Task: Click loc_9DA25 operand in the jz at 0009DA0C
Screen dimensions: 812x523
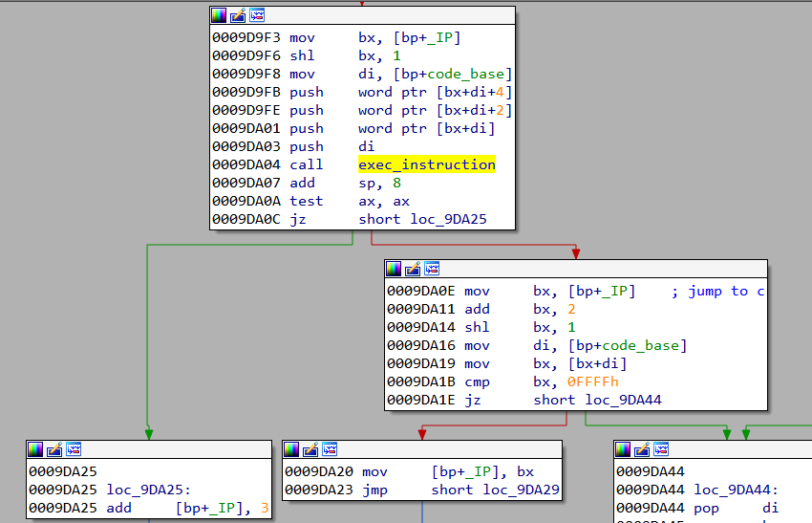Action: click(448, 219)
